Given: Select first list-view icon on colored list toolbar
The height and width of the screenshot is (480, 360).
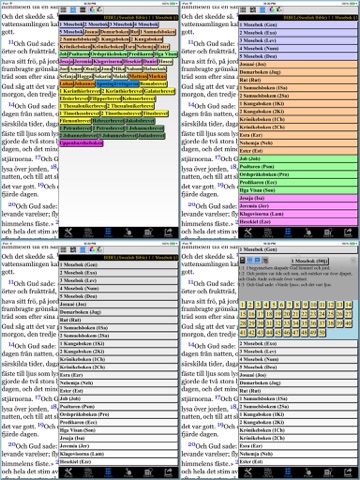Looking at the screenshot, I should (x=243, y=10).
